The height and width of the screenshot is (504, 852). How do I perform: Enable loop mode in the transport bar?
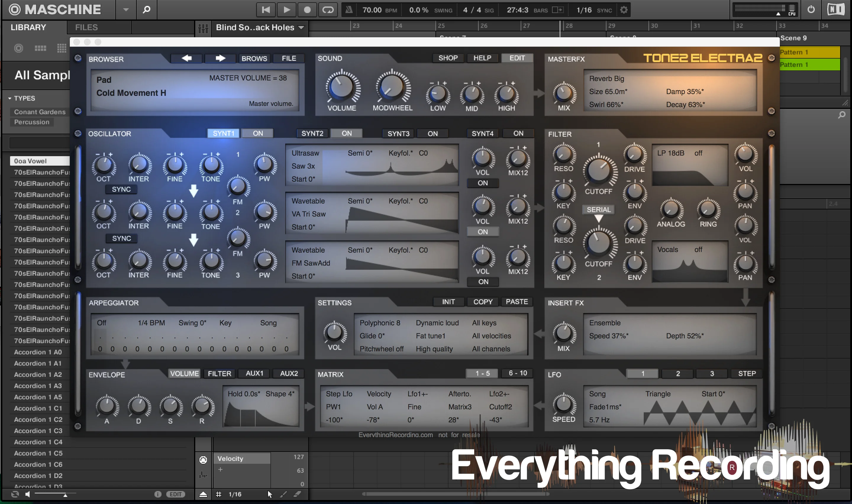pyautogui.click(x=327, y=9)
